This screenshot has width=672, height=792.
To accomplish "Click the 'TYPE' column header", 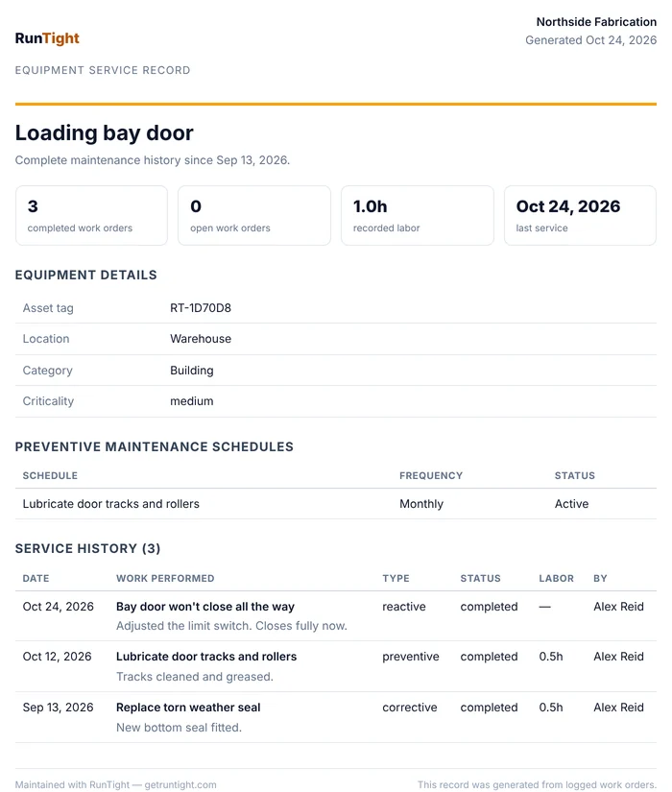I will tap(396, 578).
